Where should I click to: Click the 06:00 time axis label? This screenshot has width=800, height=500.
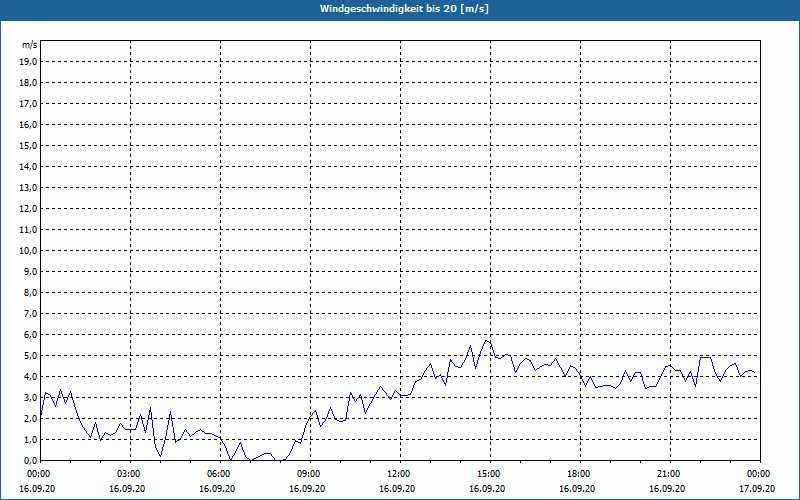click(218, 473)
